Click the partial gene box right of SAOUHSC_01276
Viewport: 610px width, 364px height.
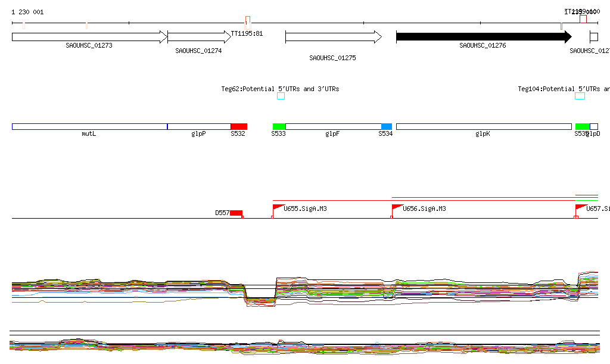point(594,37)
